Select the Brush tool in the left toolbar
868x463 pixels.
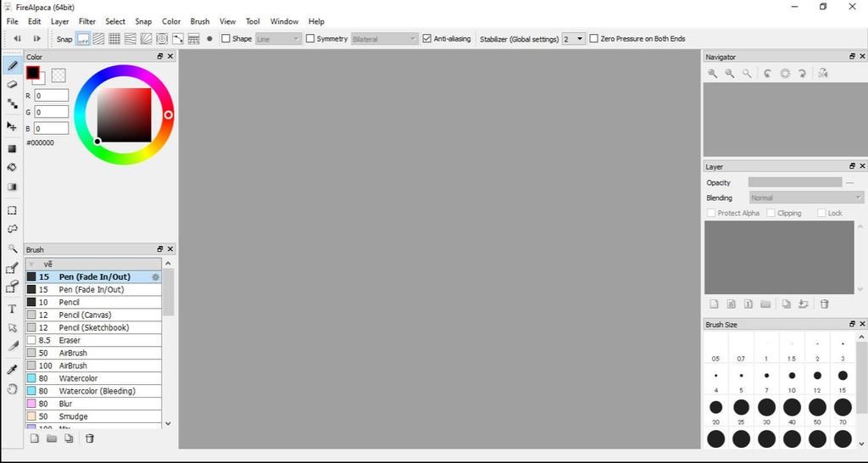[x=12, y=66]
